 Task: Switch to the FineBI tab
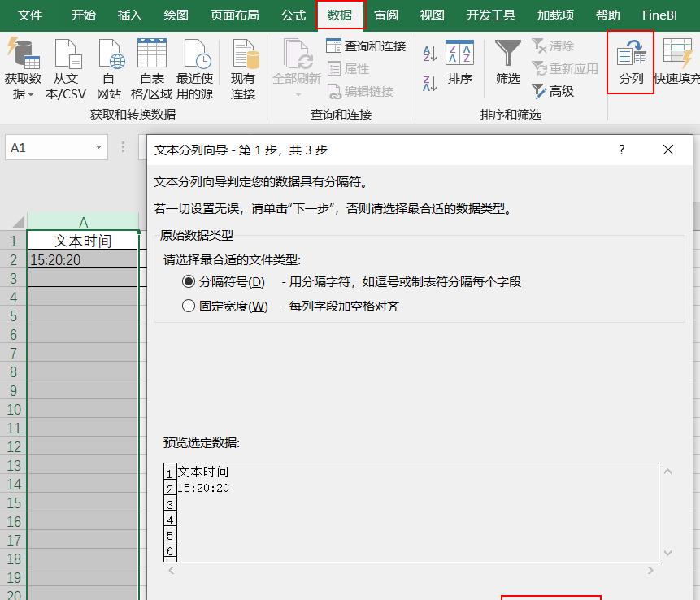(659, 15)
